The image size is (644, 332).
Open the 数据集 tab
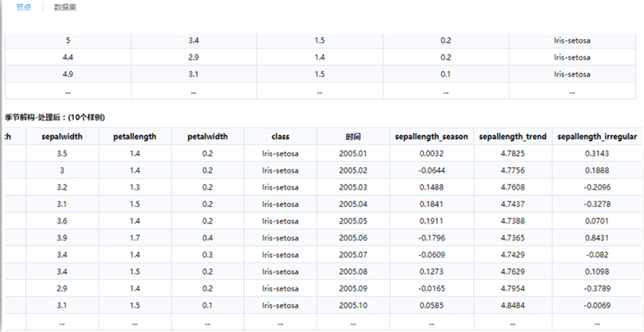tap(67, 6)
